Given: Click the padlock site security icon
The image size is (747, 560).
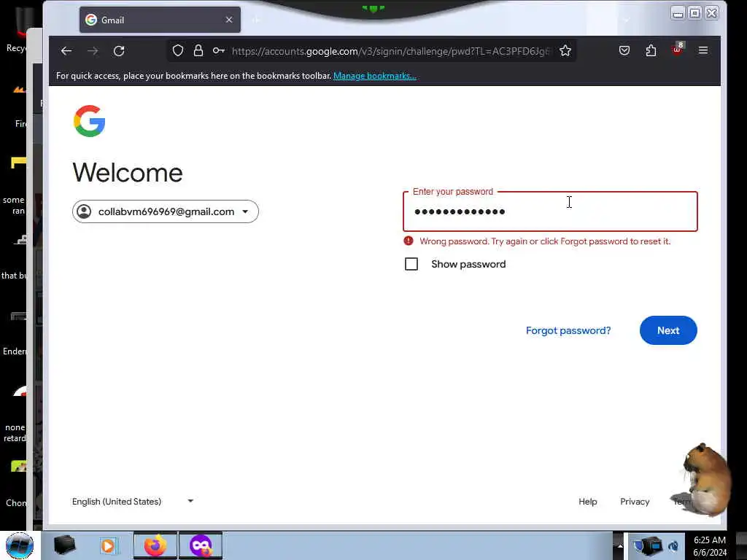Looking at the screenshot, I should click(x=198, y=50).
